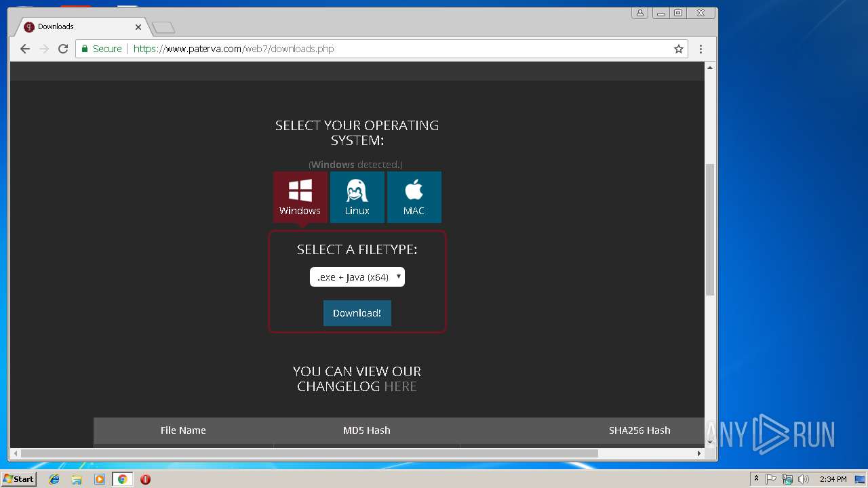Screen dimensions: 868x488
Task: Bookmark this page with the star icon
Action: 678,49
